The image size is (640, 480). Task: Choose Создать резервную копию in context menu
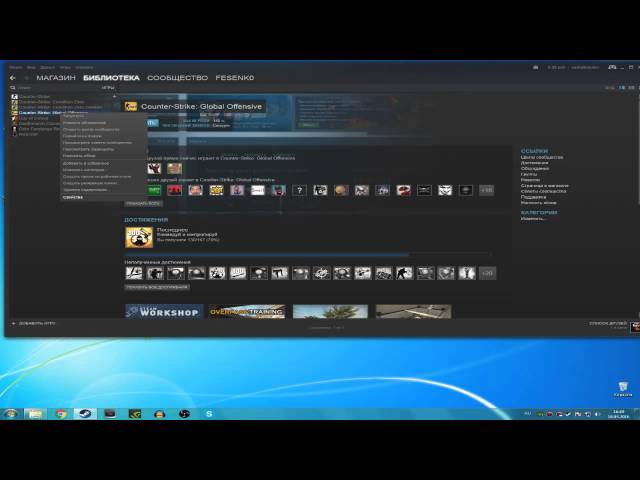[x=90, y=183]
